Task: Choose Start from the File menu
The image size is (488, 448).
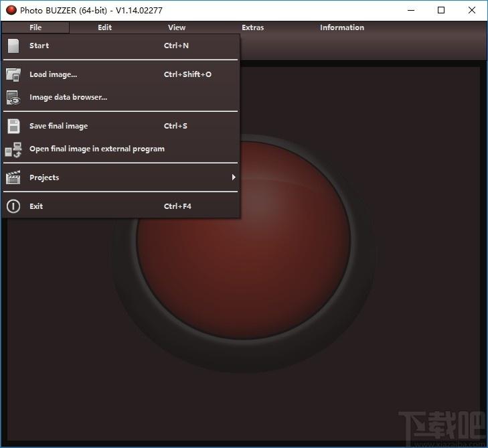Action: (x=121, y=46)
